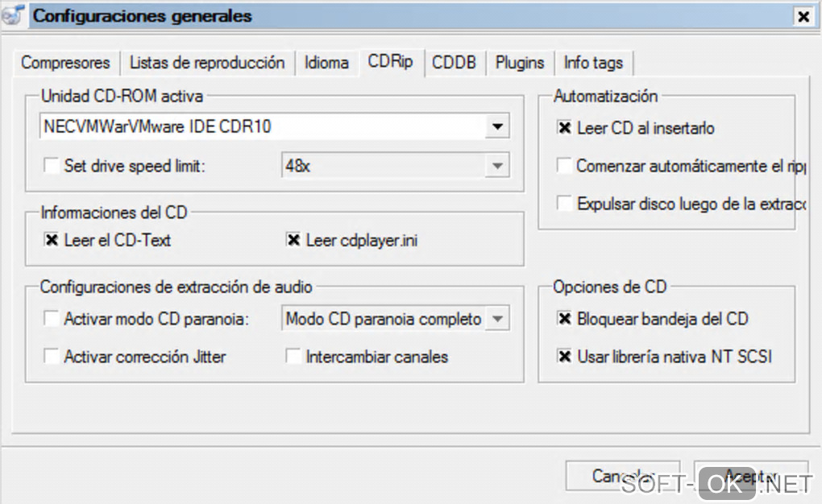Viewport: 822px width, 504px height.
Task: Uncheck Leer el CD-Text
Action: (x=52, y=240)
